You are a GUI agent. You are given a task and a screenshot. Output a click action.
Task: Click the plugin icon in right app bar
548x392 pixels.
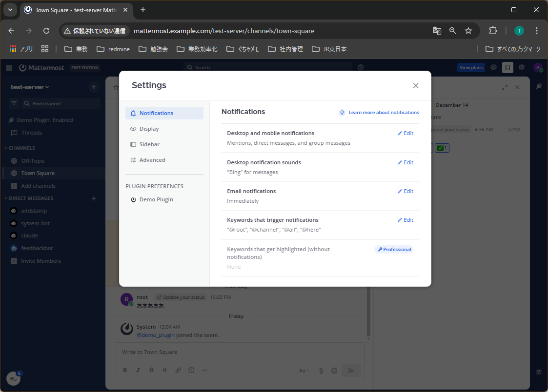click(x=539, y=87)
